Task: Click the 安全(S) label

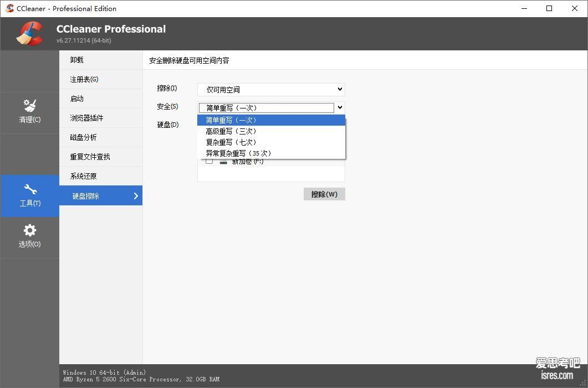Action: click(x=167, y=106)
